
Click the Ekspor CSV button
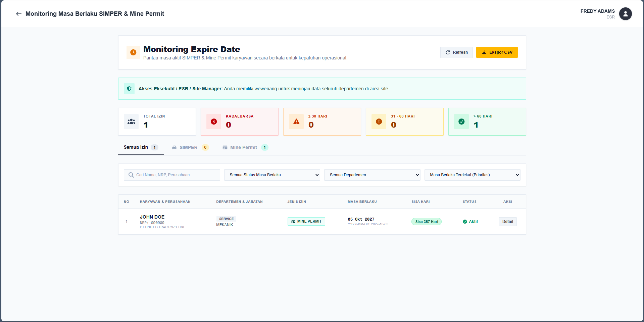coord(497,52)
